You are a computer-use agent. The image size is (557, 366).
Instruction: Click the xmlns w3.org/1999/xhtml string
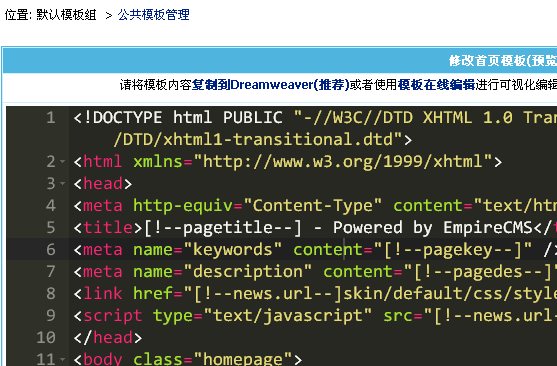point(343,162)
